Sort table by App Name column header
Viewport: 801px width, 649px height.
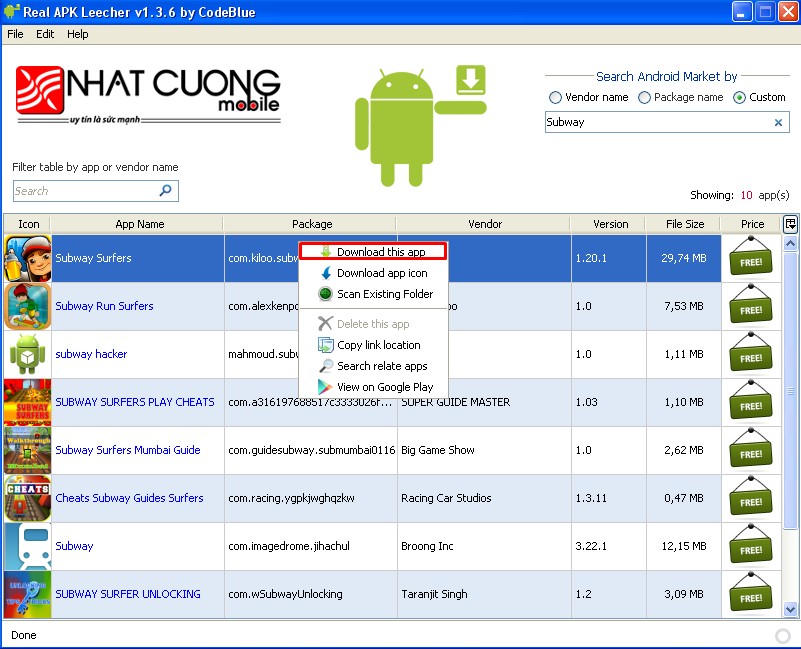coord(139,224)
